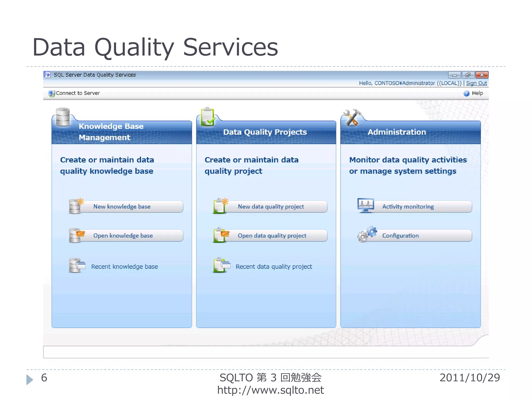532x399 pixels.
Task: Click the blue Help question mark icon
Action: pos(466,93)
